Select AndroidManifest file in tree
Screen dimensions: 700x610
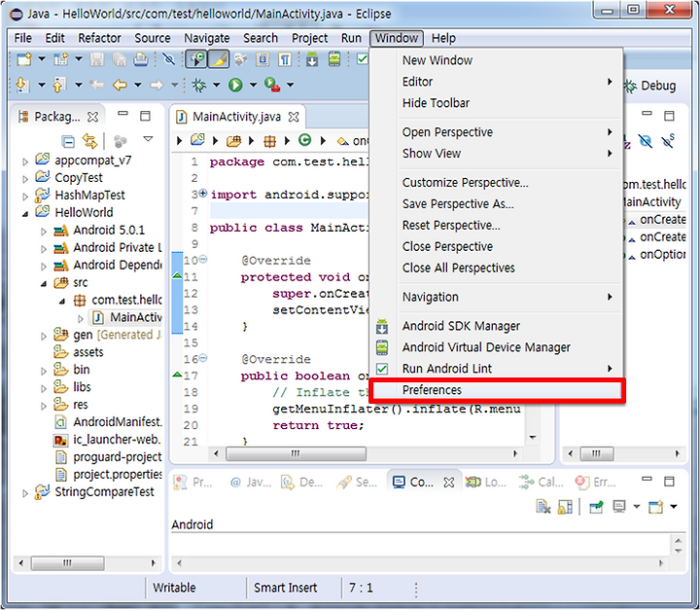(x=108, y=422)
